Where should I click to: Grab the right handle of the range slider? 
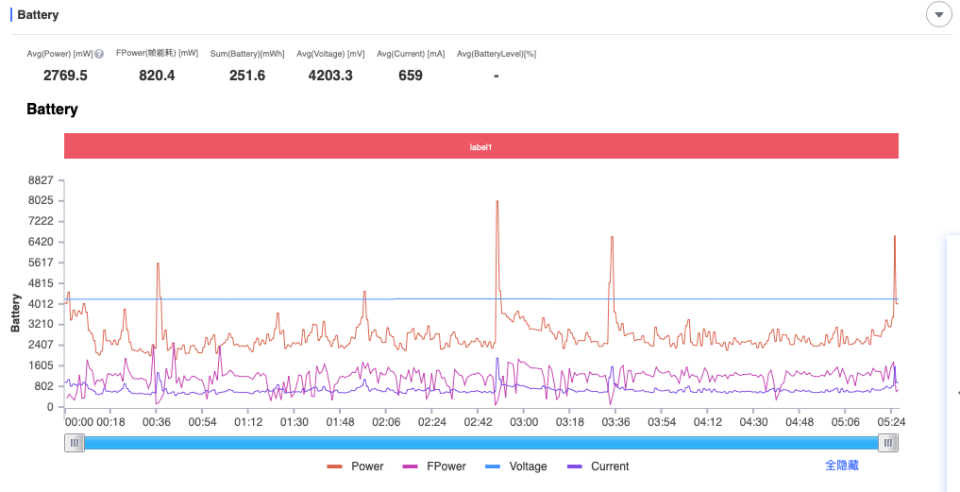point(888,443)
